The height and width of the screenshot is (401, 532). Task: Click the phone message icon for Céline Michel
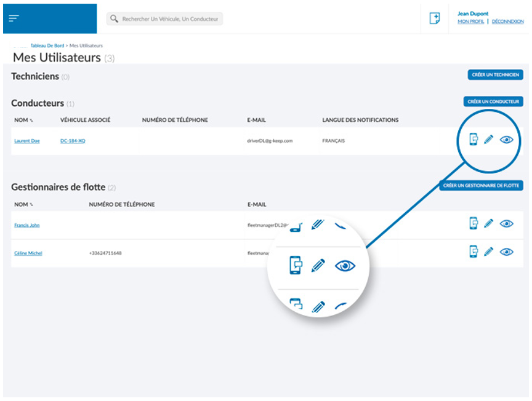click(x=473, y=251)
